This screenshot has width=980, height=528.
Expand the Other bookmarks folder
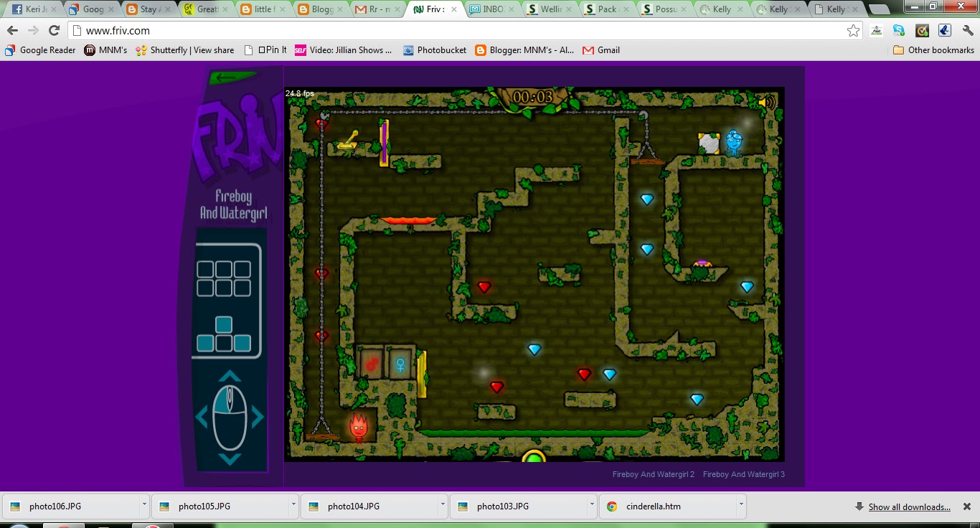point(933,50)
